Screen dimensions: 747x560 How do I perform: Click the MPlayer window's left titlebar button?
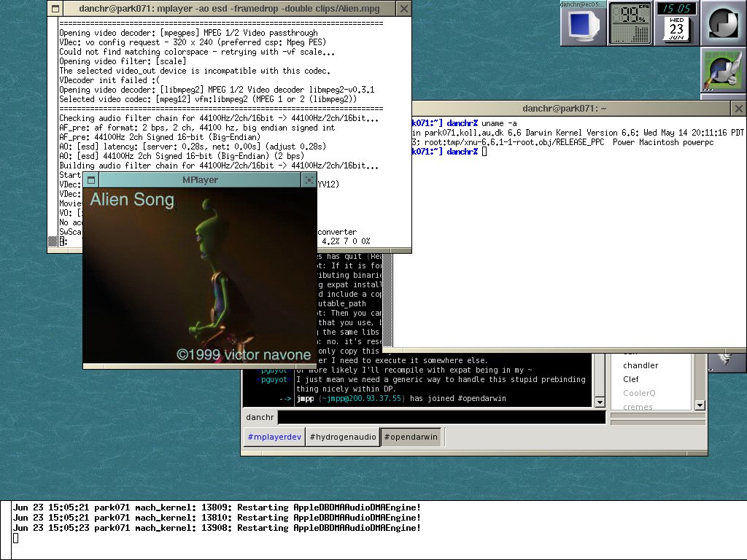point(91,180)
